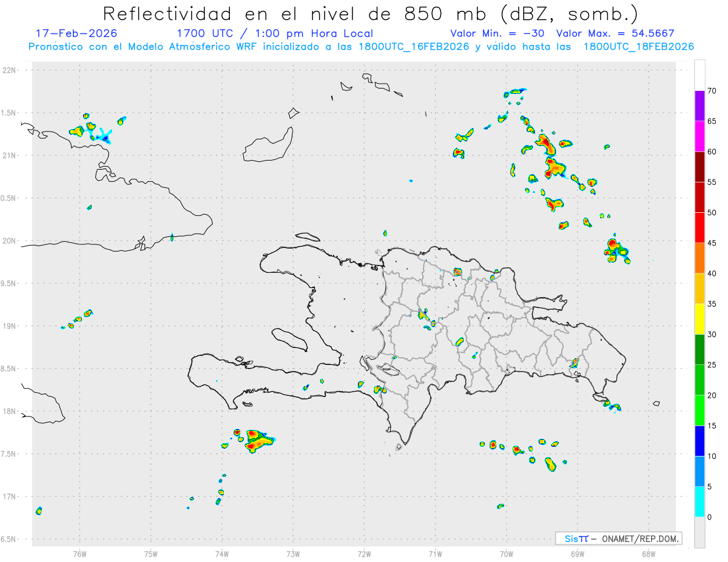Image resolution: width=728 pixels, height=562 pixels.
Task: Click the colorbar value label '70'
Action: click(712, 91)
